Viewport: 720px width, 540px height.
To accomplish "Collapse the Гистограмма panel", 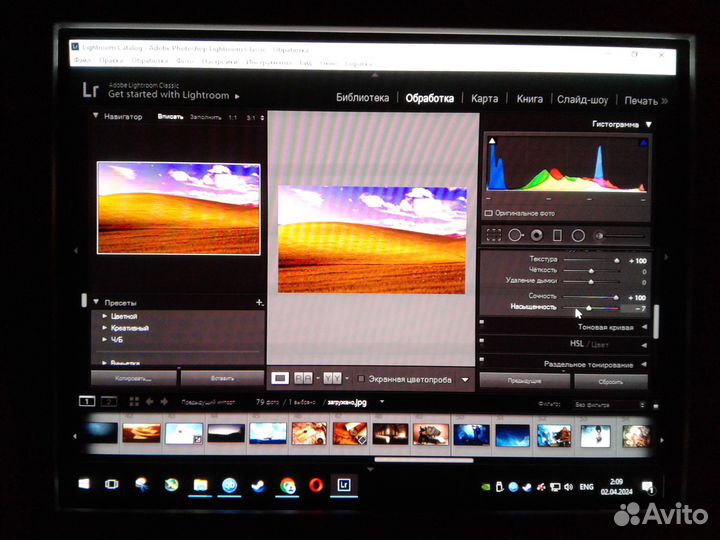I will [648, 125].
